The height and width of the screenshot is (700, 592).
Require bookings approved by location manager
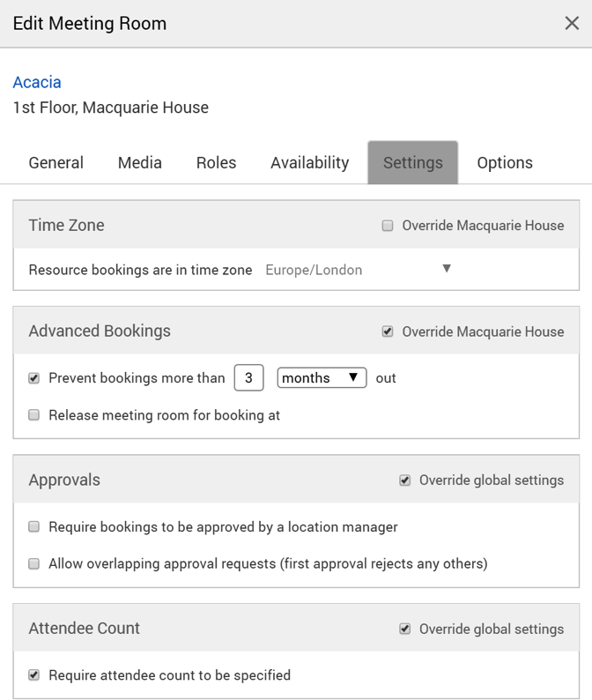point(34,527)
